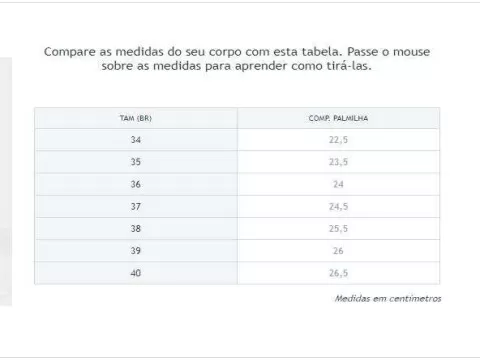The image size is (480, 360).
Task: Click the 22,5 insole measurement
Action: pyautogui.click(x=338, y=140)
